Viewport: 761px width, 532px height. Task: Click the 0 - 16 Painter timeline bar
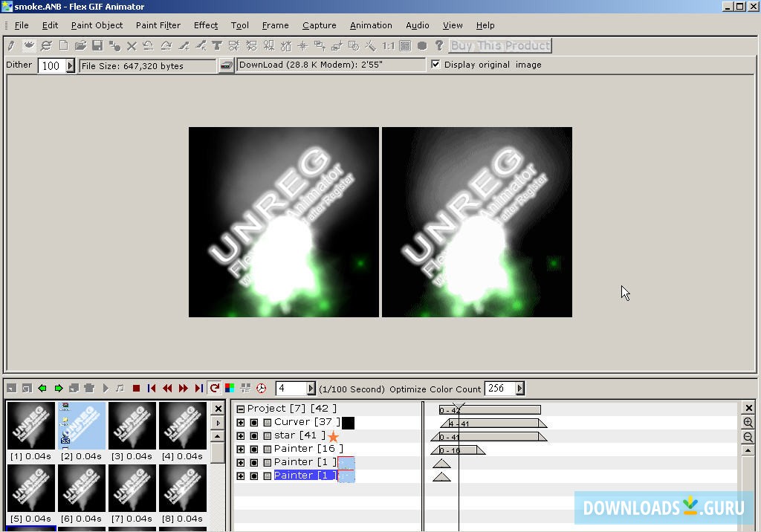458,450
